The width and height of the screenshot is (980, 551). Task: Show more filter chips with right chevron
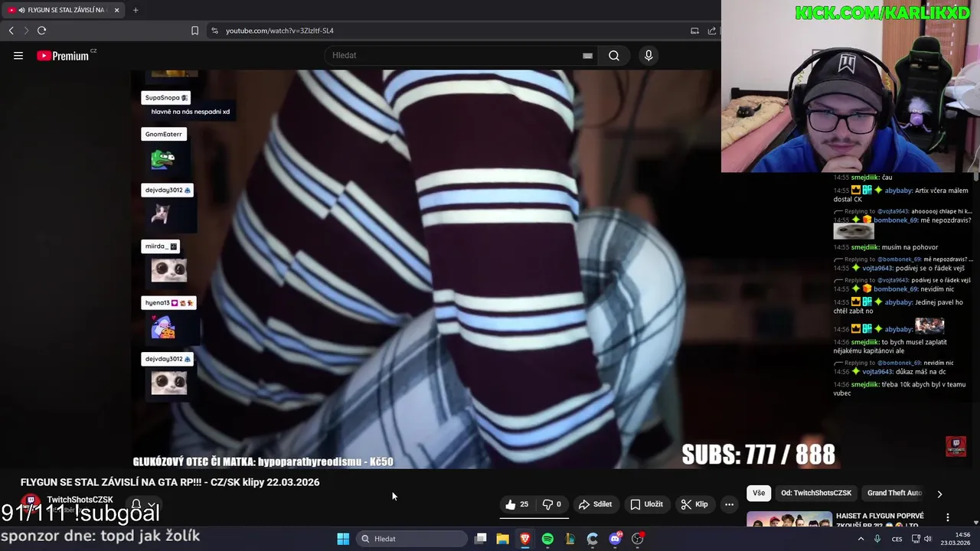point(939,494)
